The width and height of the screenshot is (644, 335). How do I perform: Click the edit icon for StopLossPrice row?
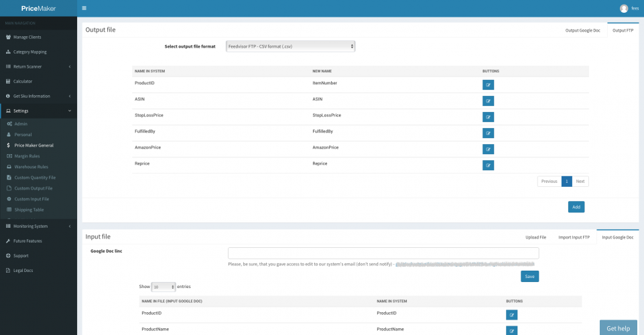point(488,117)
